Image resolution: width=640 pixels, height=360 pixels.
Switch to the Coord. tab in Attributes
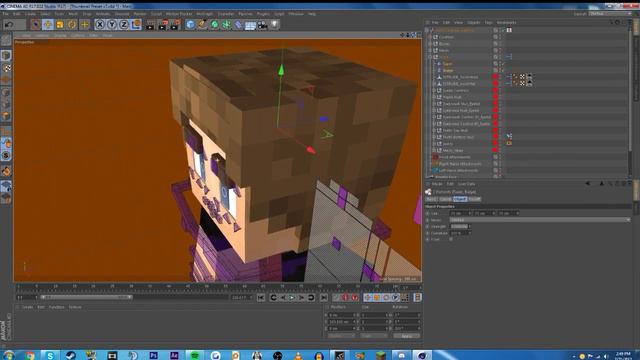click(x=445, y=199)
